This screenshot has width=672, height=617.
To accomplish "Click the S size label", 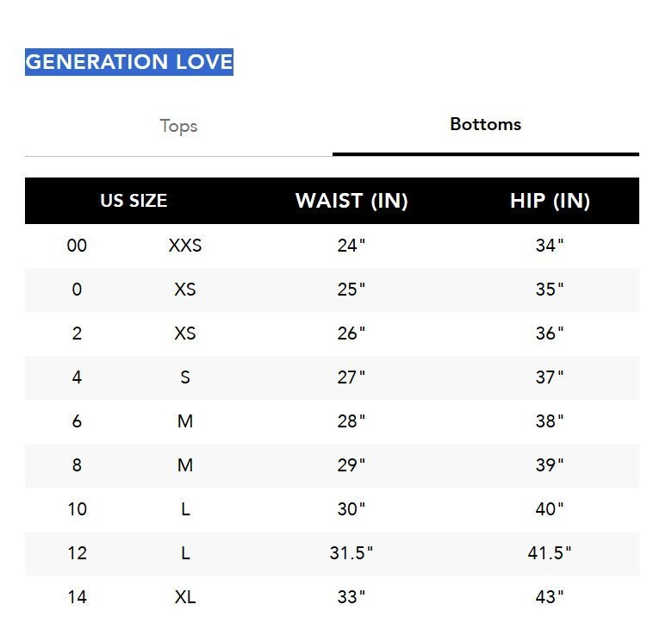I will pyautogui.click(x=185, y=377).
